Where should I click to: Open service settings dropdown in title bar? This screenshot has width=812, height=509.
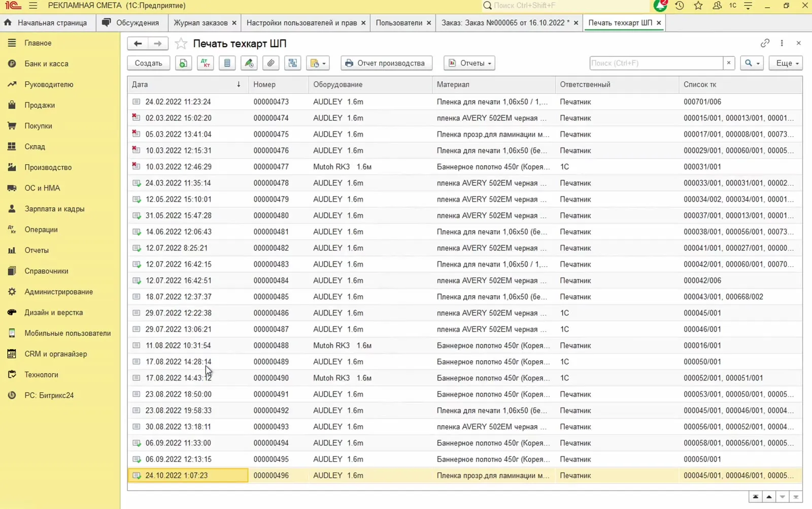[748, 6]
